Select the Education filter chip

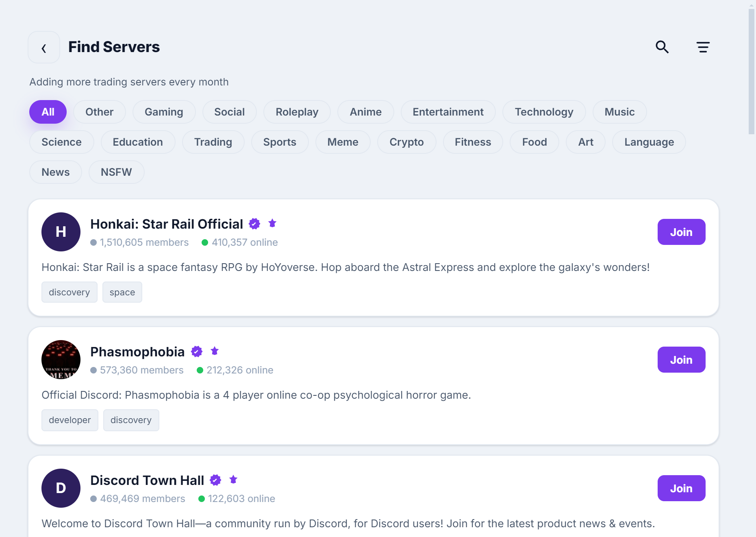138,142
